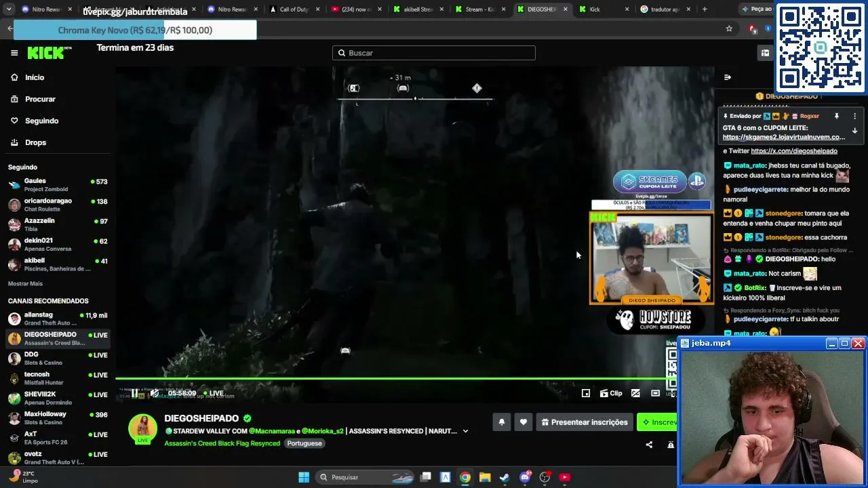Click BotRix username in chat

click(x=755, y=288)
